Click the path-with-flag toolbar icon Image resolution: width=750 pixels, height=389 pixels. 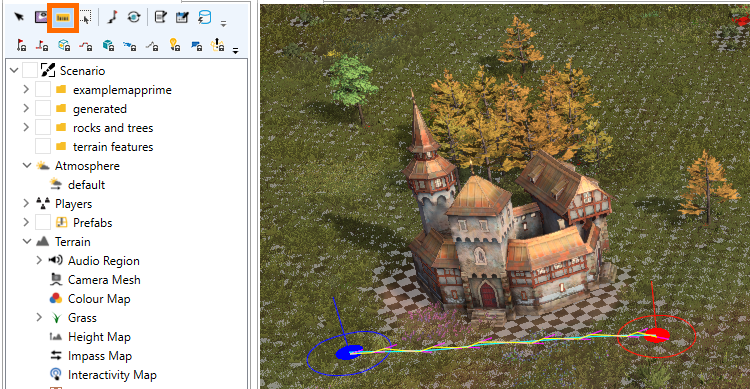tap(112, 17)
